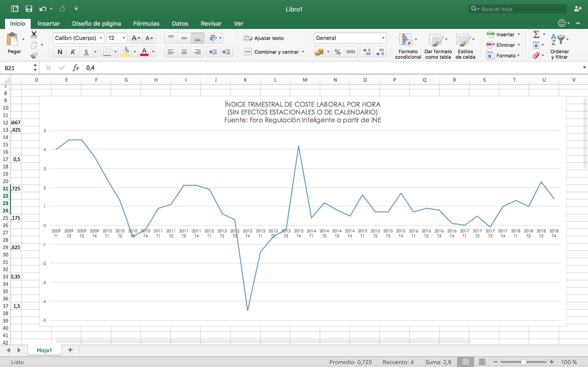
Task: Toggle italic formatting with K button
Action: tap(73, 52)
